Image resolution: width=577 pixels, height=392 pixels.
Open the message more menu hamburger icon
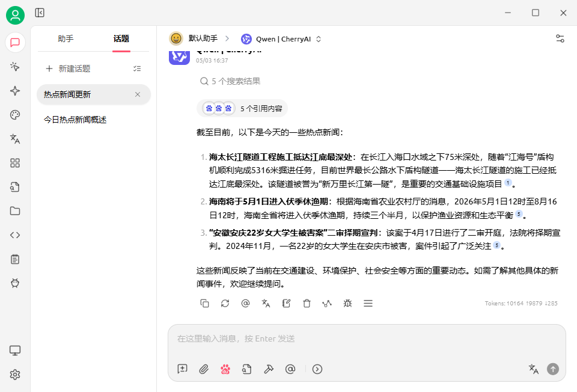[368, 303]
